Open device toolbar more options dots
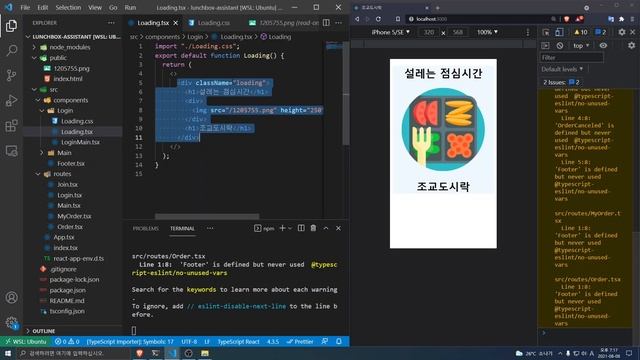This screenshot has width=640, height=360. pyautogui.click(x=528, y=32)
